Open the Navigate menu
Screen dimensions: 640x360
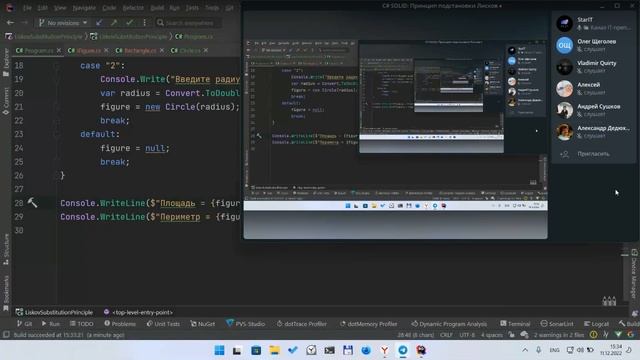click(x=84, y=8)
